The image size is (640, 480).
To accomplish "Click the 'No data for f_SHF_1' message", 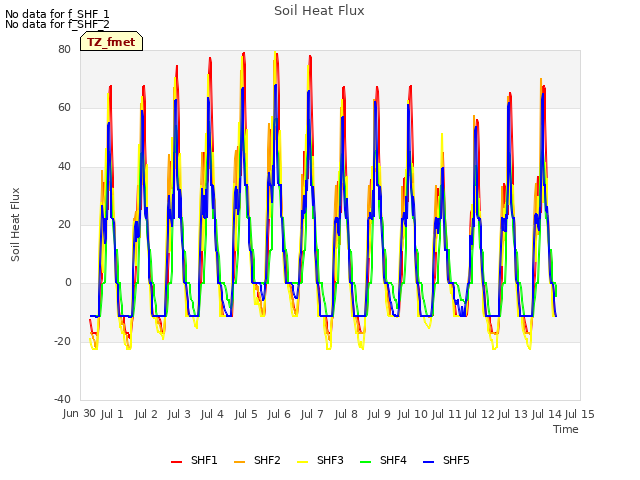I will pos(57,14).
